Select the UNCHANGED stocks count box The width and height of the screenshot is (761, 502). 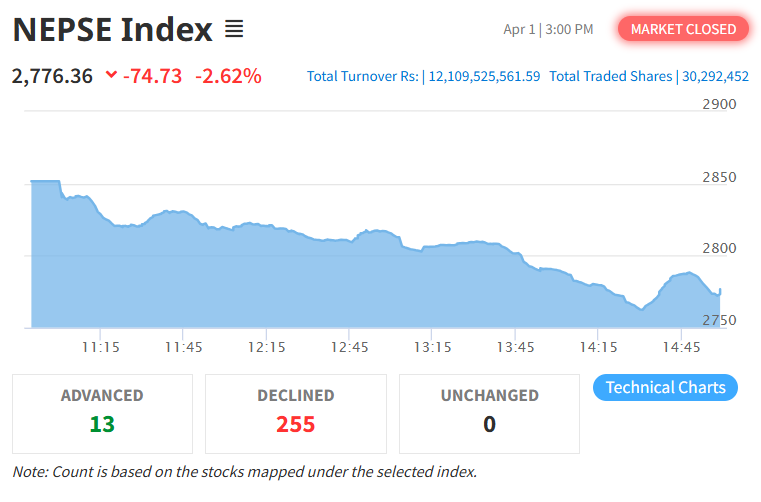(489, 414)
